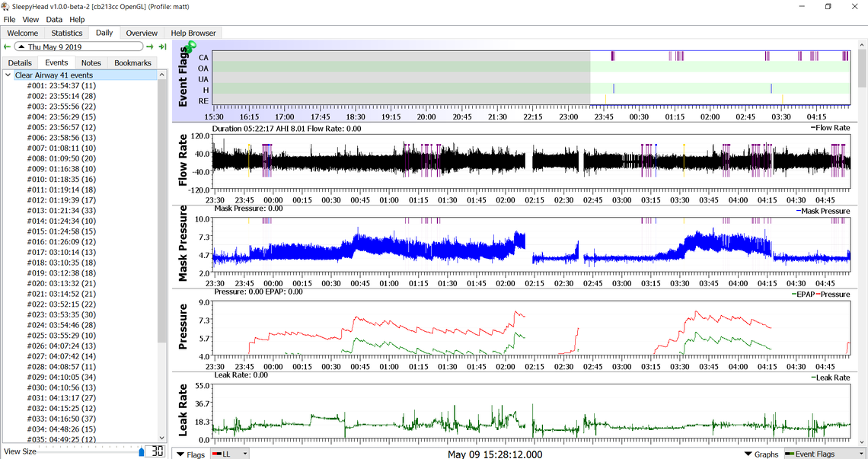Unpin the Event Flags graph green pin

coord(190,47)
